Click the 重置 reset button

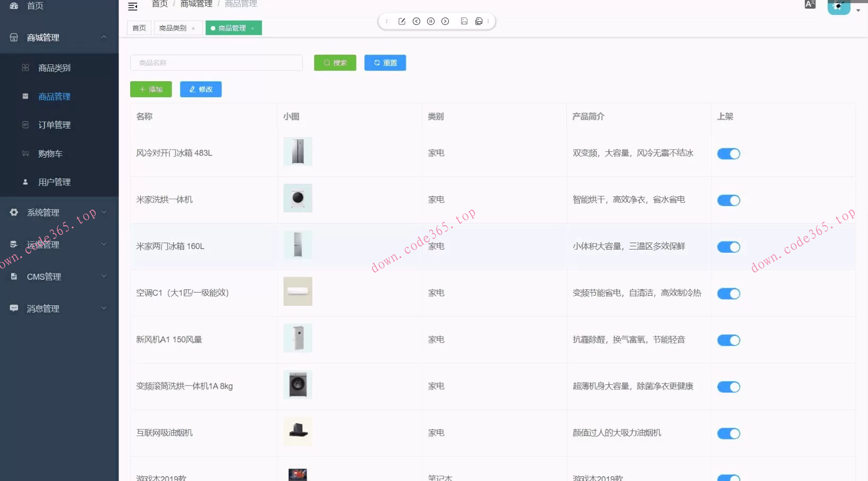click(x=385, y=62)
